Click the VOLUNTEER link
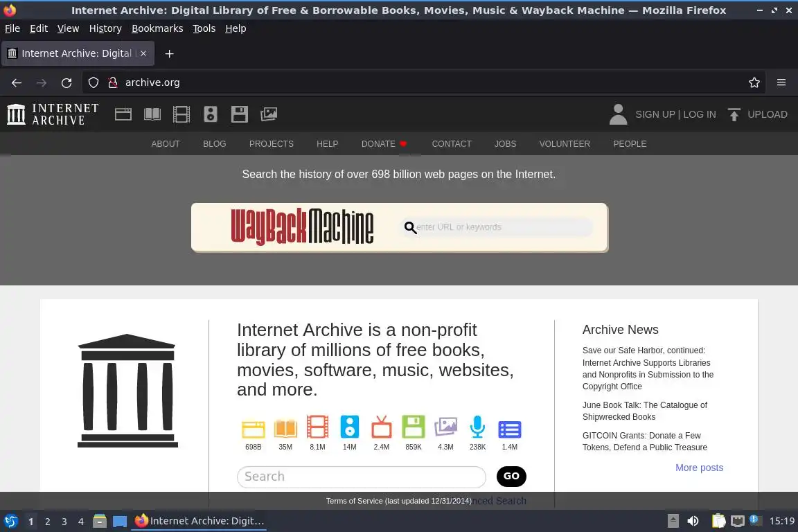 [565, 144]
